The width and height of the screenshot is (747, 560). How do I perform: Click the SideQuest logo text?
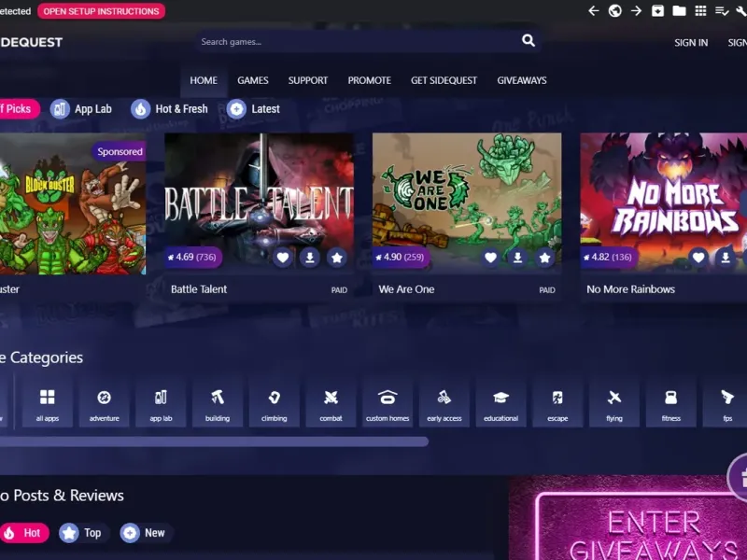31,42
